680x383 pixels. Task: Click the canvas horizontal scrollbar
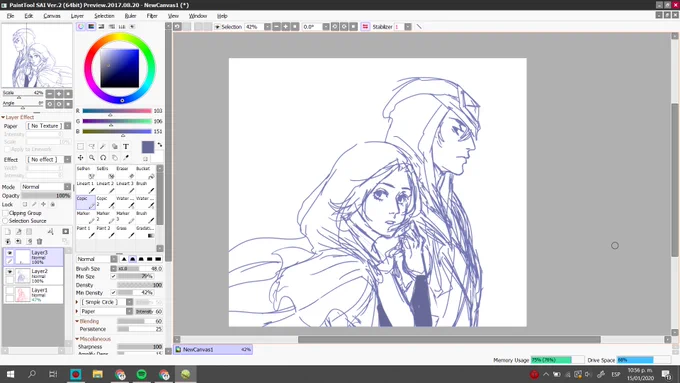tap(449, 339)
